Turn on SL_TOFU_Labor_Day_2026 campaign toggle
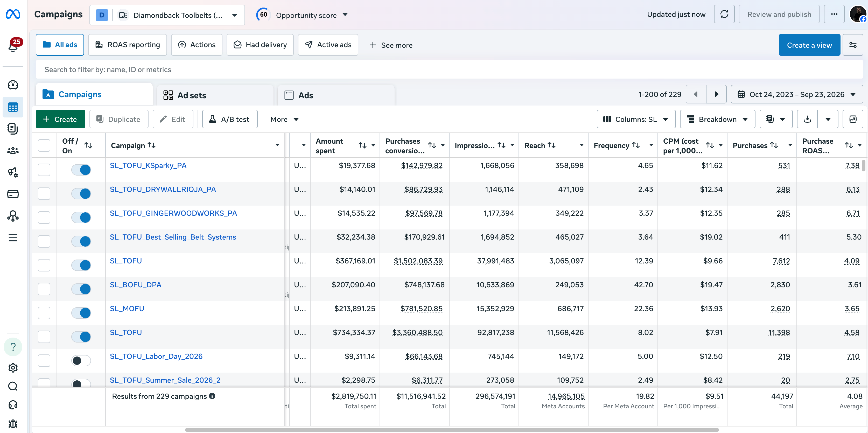The height and width of the screenshot is (433, 868). pos(81,361)
